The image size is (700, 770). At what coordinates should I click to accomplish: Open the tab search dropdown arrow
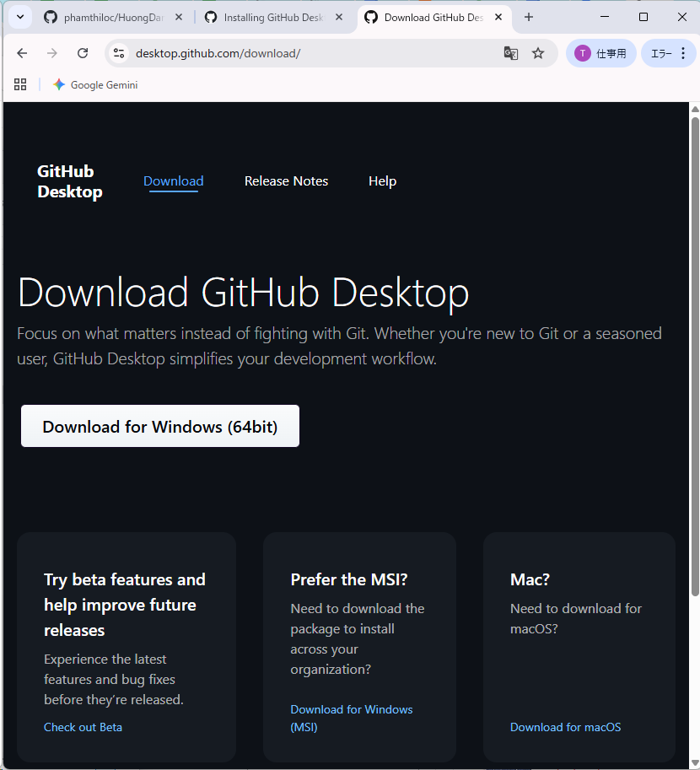20,17
